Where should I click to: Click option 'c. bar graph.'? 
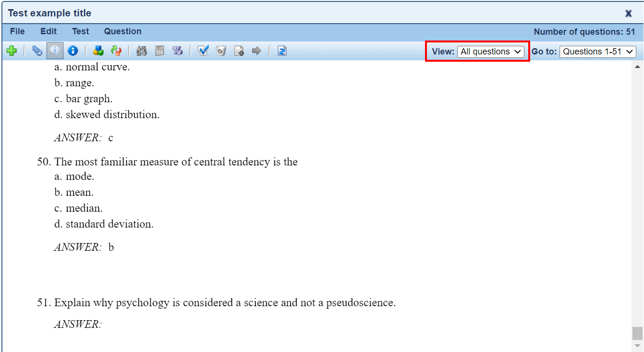pos(83,99)
